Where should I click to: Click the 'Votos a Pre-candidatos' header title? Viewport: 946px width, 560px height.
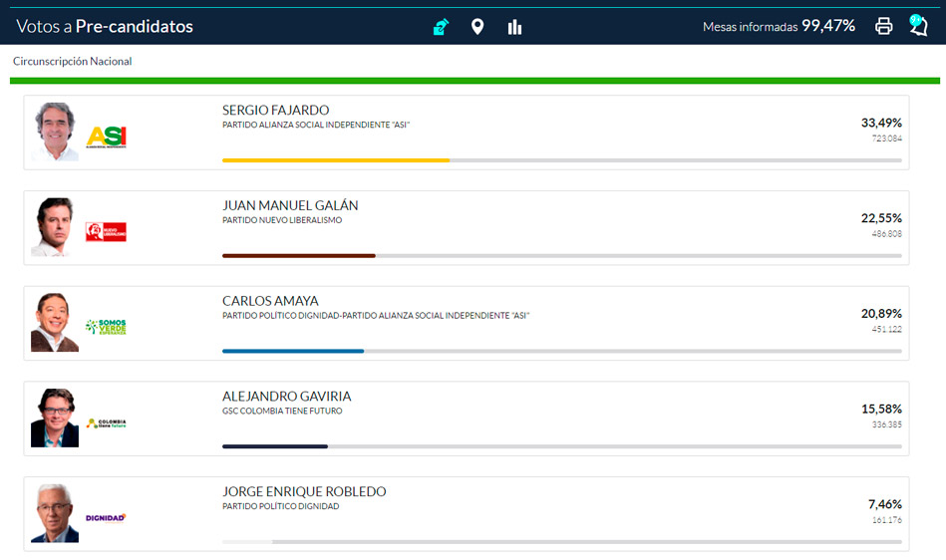click(x=105, y=27)
